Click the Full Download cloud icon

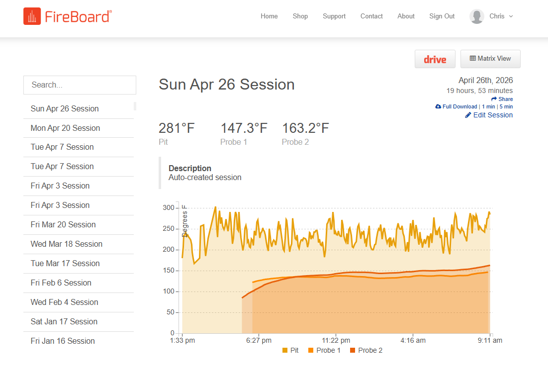coord(438,106)
